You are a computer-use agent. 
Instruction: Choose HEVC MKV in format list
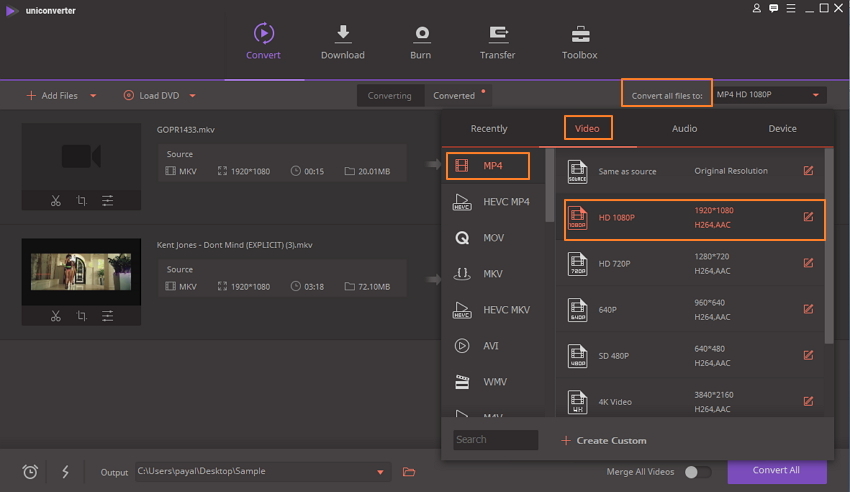pyautogui.click(x=491, y=310)
